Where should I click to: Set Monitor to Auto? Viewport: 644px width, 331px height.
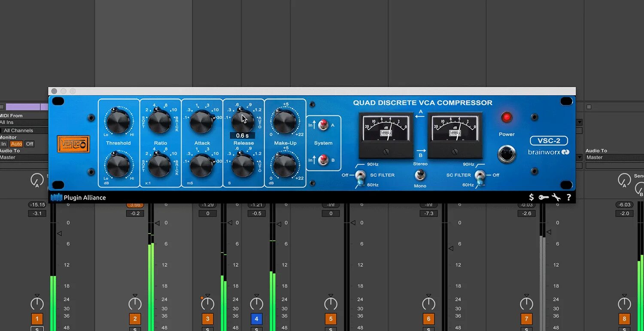click(x=16, y=144)
